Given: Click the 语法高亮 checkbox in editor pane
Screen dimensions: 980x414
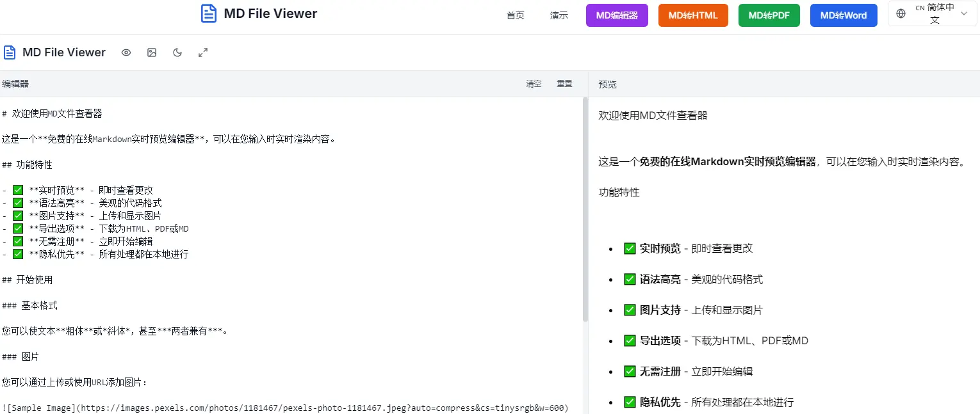Looking at the screenshot, I should 17,202.
